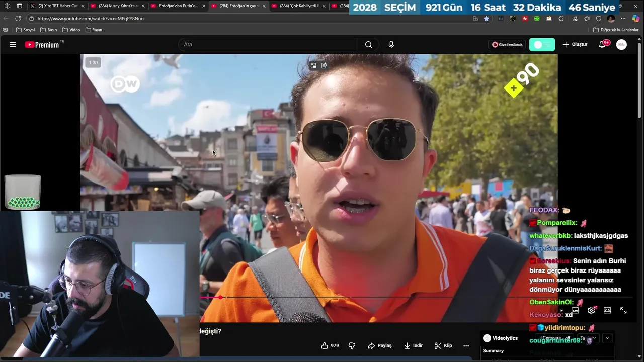Expand the Videolytics panel chevron
Image resolution: width=644 pixels, height=362 pixels.
[607, 338]
